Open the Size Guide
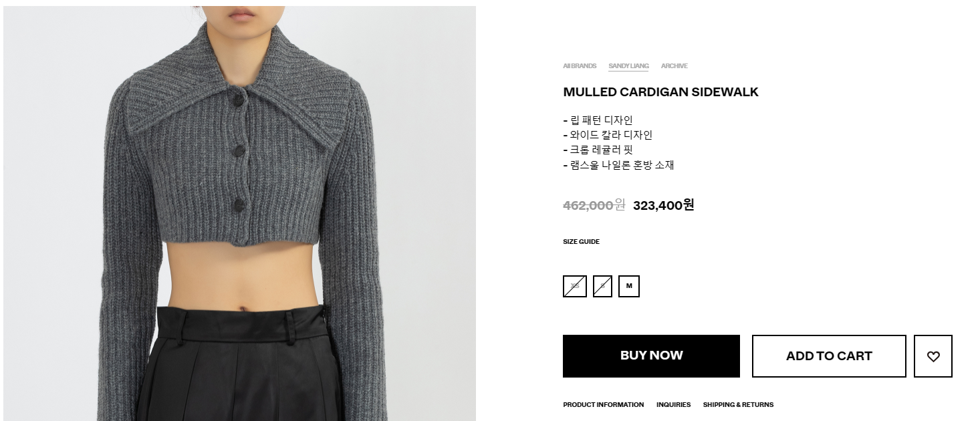This screenshot has width=980, height=421. (x=581, y=242)
